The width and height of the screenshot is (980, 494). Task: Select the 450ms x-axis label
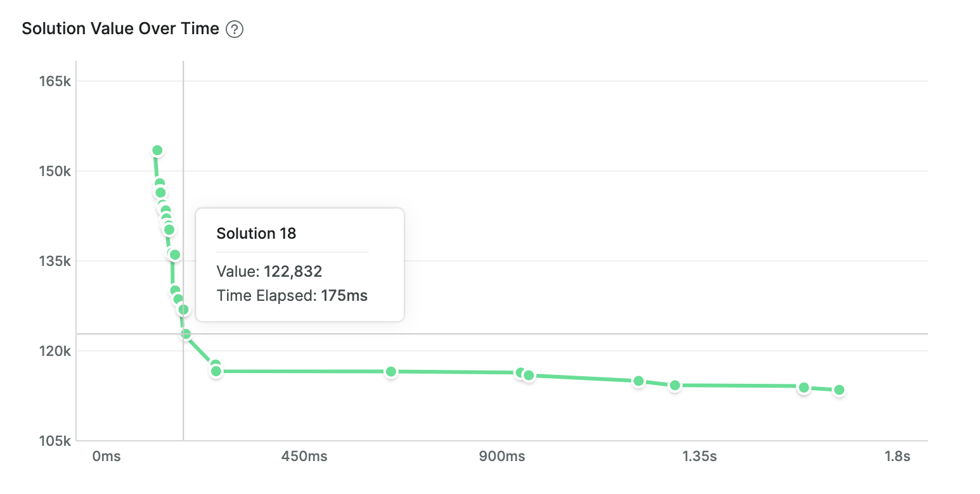coord(304,456)
